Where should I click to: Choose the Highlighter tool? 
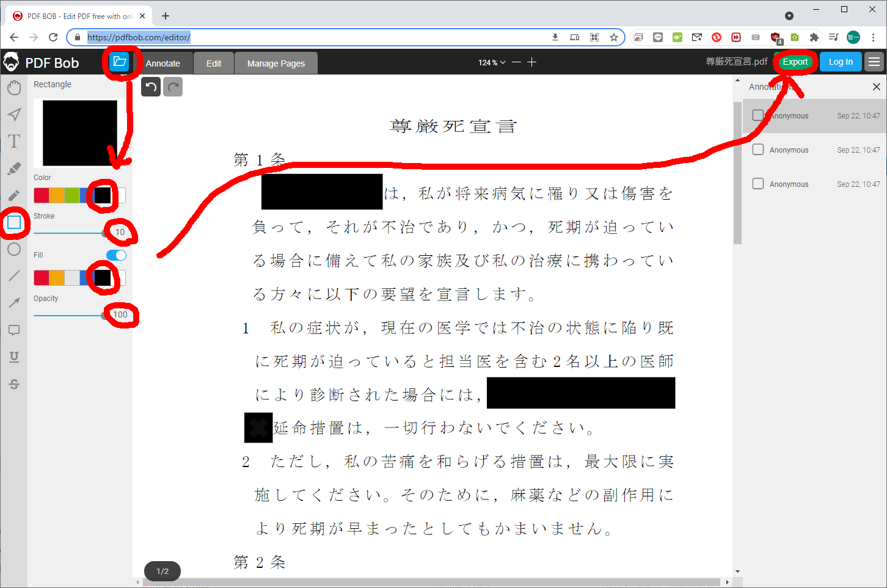14,169
